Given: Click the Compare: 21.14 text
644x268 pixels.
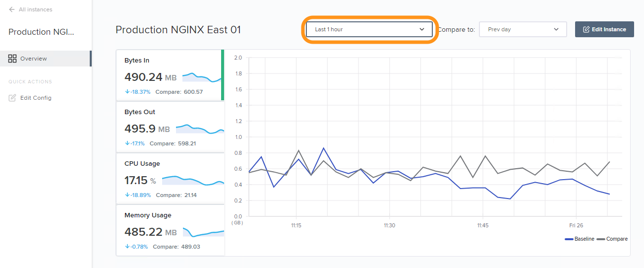Looking at the screenshot, I should click(x=176, y=195).
